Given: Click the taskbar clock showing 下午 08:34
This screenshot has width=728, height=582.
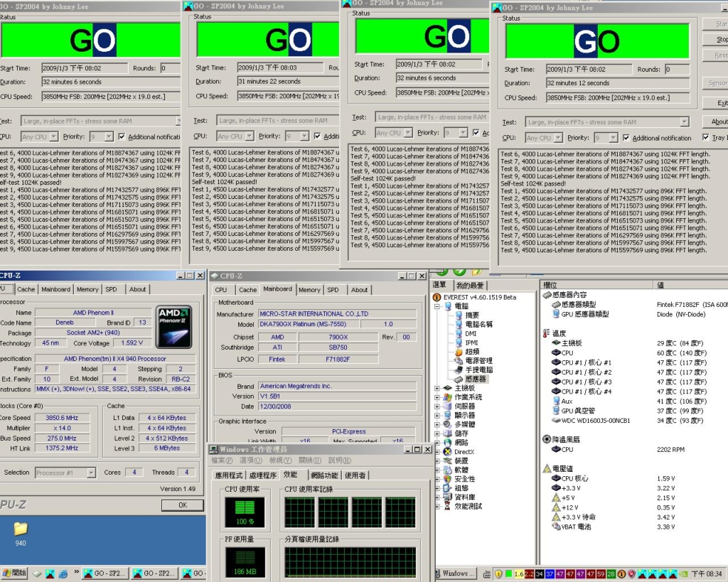Looking at the screenshot, I should click(707, 574).
